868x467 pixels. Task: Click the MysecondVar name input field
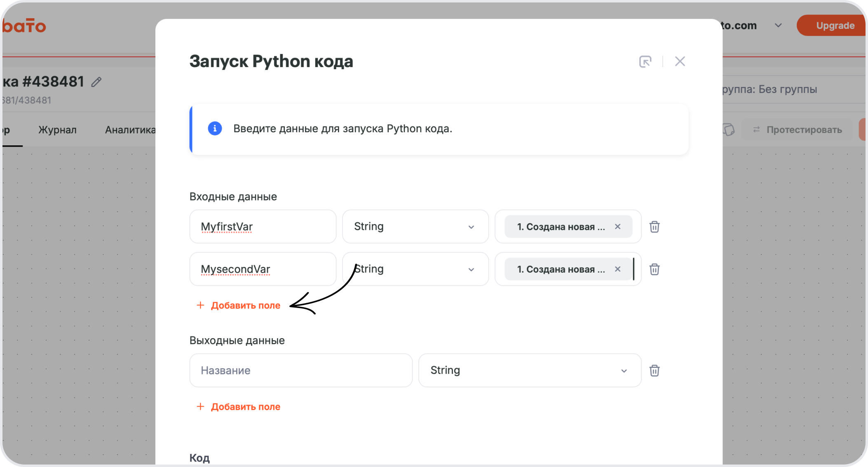pyautogui.click(x=263, y=269)
